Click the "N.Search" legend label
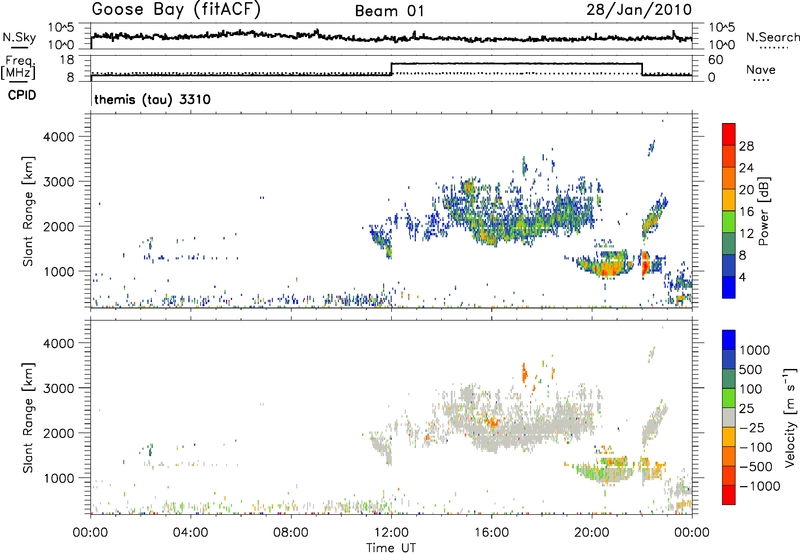This screenshot has width=800, height=554. coord(772,37)
